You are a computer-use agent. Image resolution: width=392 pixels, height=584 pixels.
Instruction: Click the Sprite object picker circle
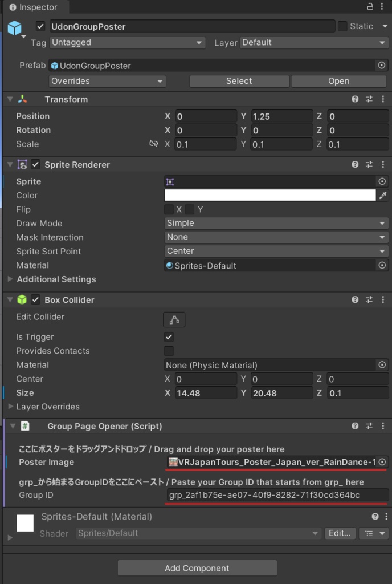(382, 181)
